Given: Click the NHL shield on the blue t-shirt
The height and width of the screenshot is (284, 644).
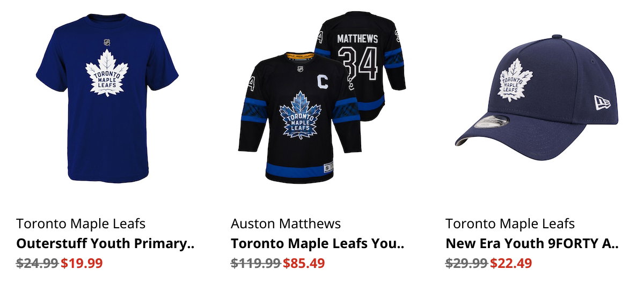Looking at the screenshot, I should tap(107, 42).
